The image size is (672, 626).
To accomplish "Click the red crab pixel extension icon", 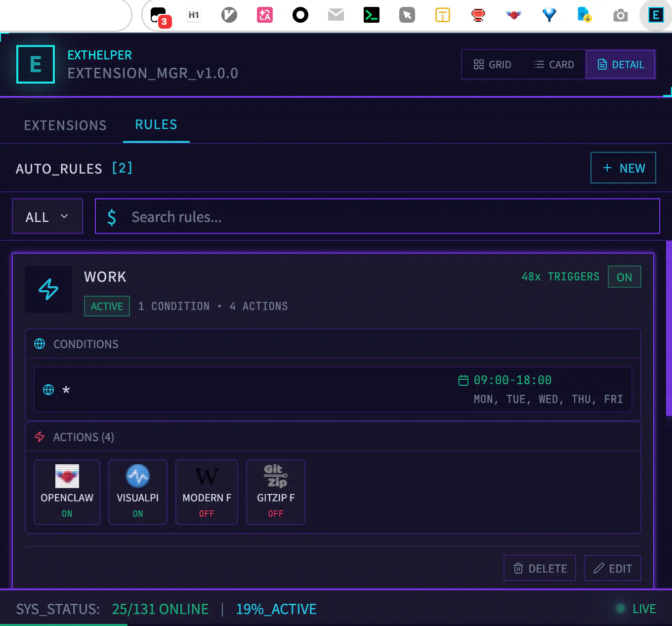I will (x=478, y=15).
